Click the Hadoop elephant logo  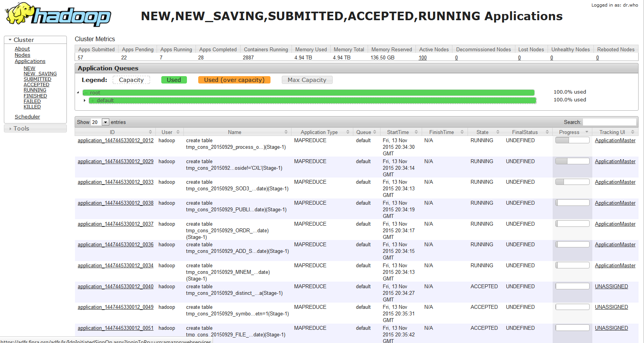58,15
